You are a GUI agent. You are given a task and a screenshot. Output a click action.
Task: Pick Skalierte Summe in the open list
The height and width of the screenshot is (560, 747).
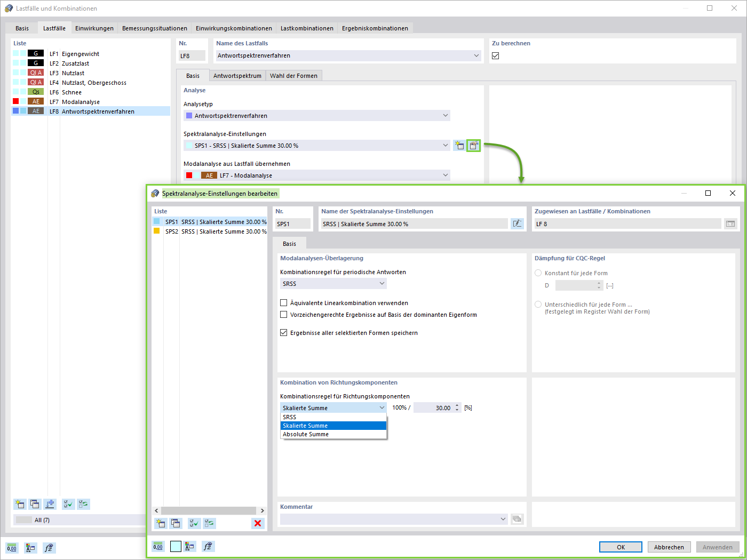click(333, 426)
